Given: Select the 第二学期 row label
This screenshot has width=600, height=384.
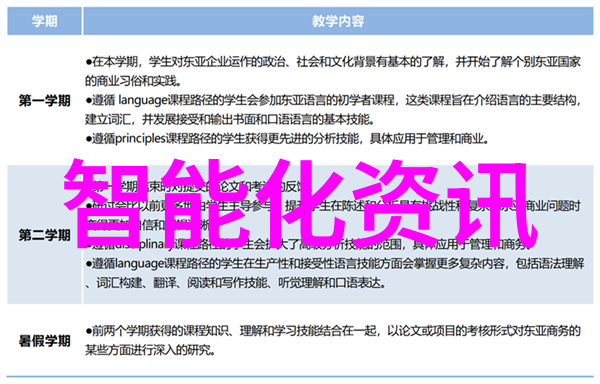Looking at the screenshot, I should [45, 235].
